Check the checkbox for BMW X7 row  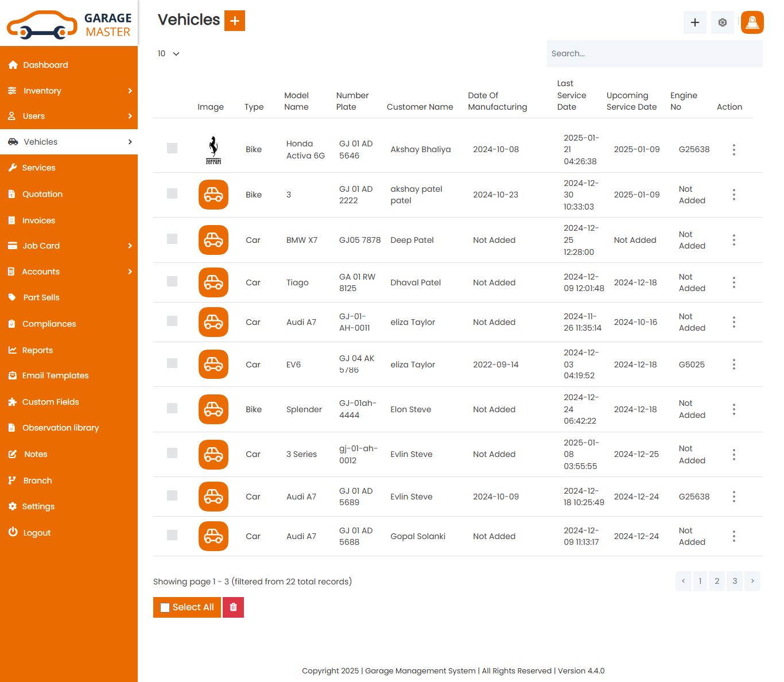(172, 240)
